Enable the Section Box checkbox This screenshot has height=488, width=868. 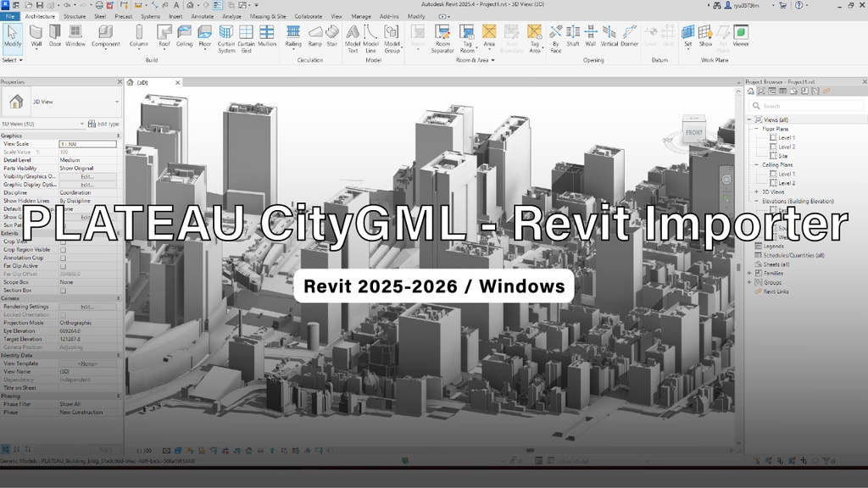[63, 290]
